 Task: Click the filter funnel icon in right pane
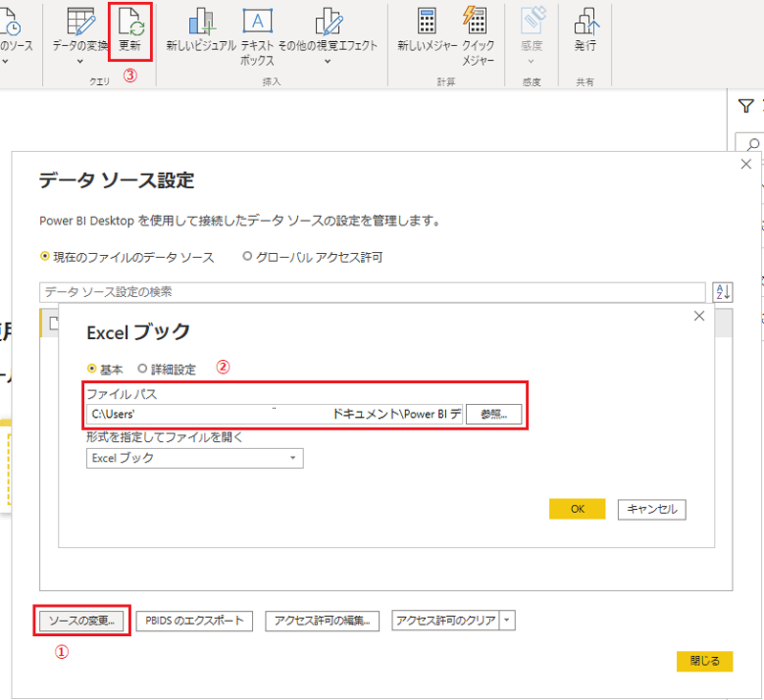pyautogui.click(x=746, y=106)
